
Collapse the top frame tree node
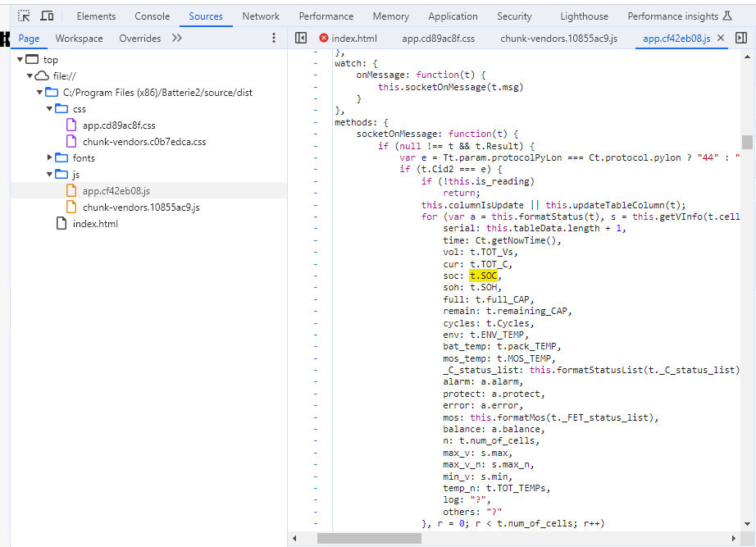(x=20, y=59)
